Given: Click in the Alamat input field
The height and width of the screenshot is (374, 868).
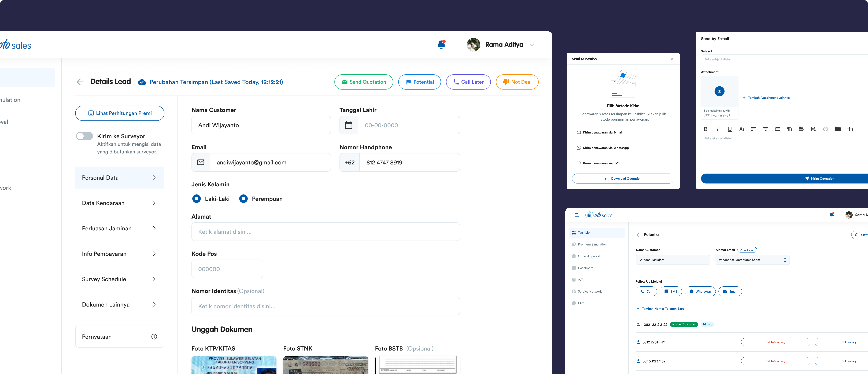Looking at the screenshot, I should (x=326, y=232).
